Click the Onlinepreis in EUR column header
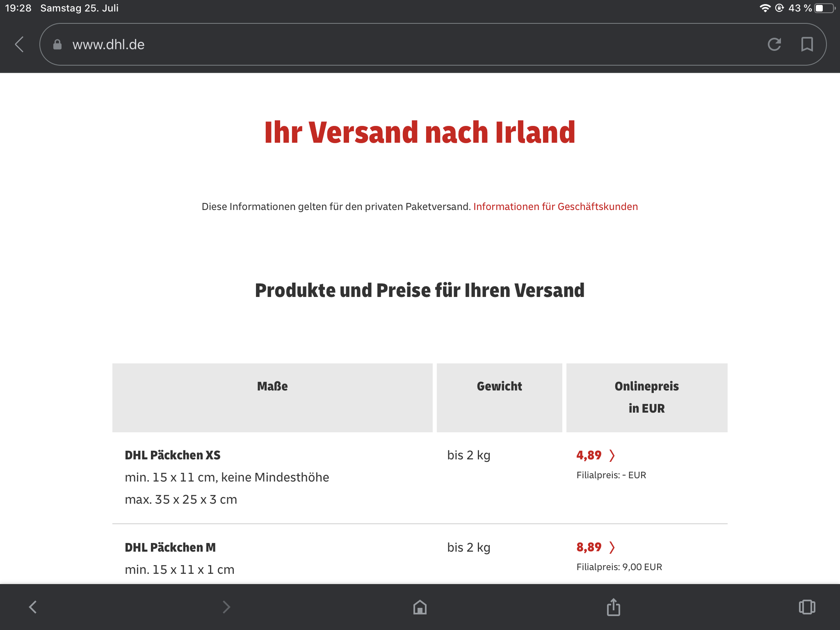Screen dimensions: 840x630 647,397
